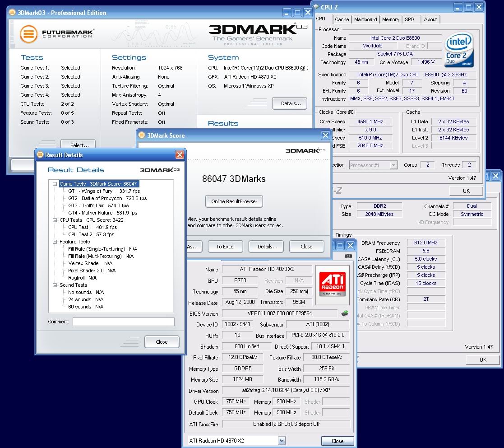Select the Vertex Shader tree row

pyautogui.click(x=90, y=263)
